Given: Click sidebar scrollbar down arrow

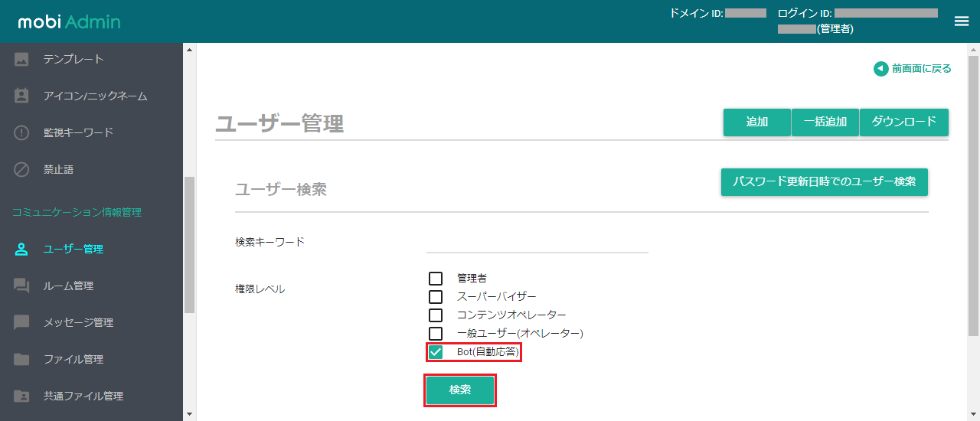Looking at the screenshot, I should tap(190, 414).
